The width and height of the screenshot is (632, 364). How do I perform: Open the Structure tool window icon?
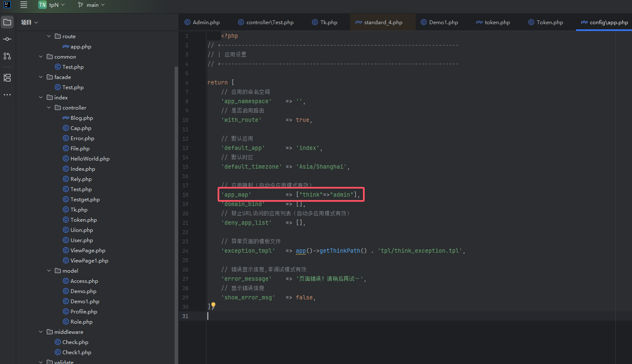7,78
